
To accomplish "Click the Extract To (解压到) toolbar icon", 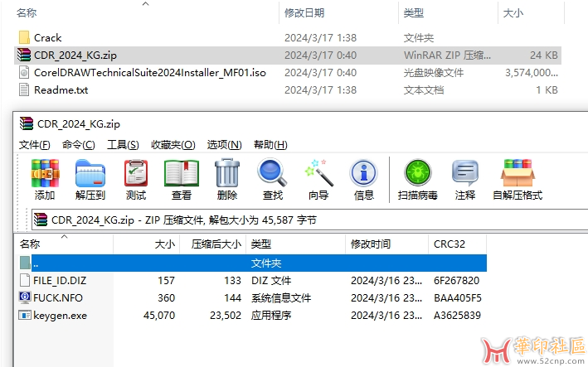I will [90, 173].
